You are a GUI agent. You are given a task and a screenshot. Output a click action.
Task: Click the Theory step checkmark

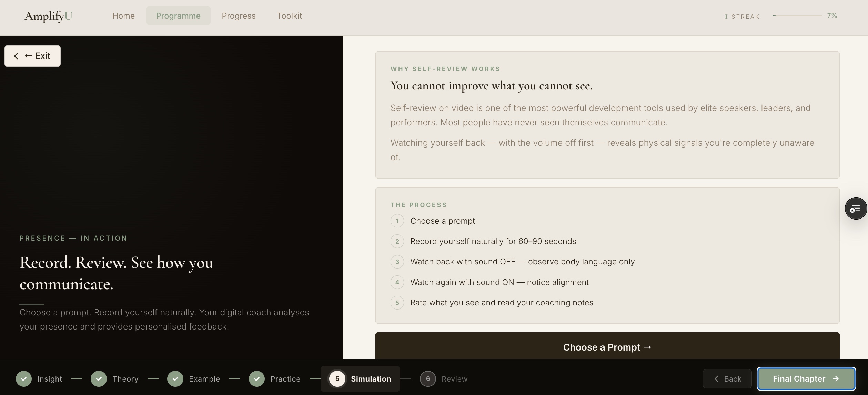[99, 379]
